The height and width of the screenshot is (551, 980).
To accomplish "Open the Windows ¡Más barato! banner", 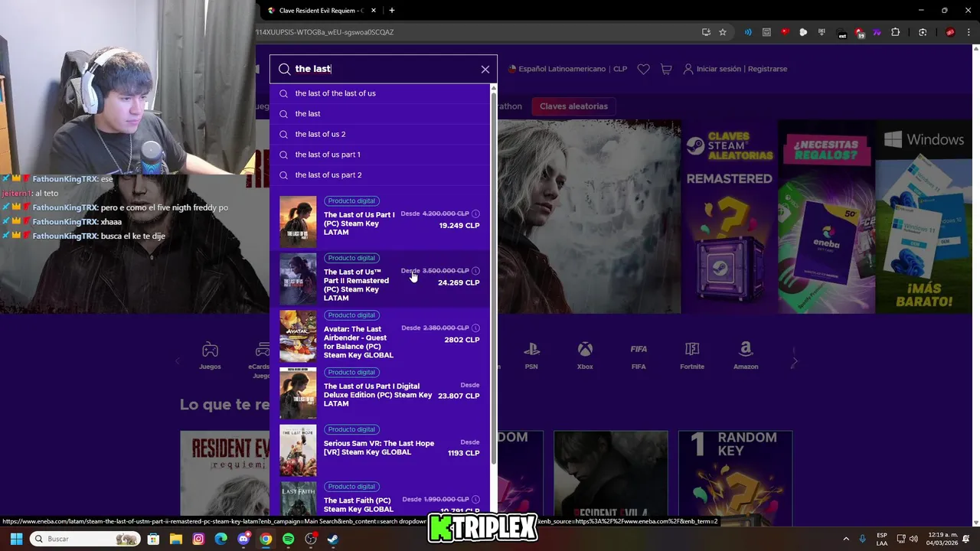I will tap(924, 217).
